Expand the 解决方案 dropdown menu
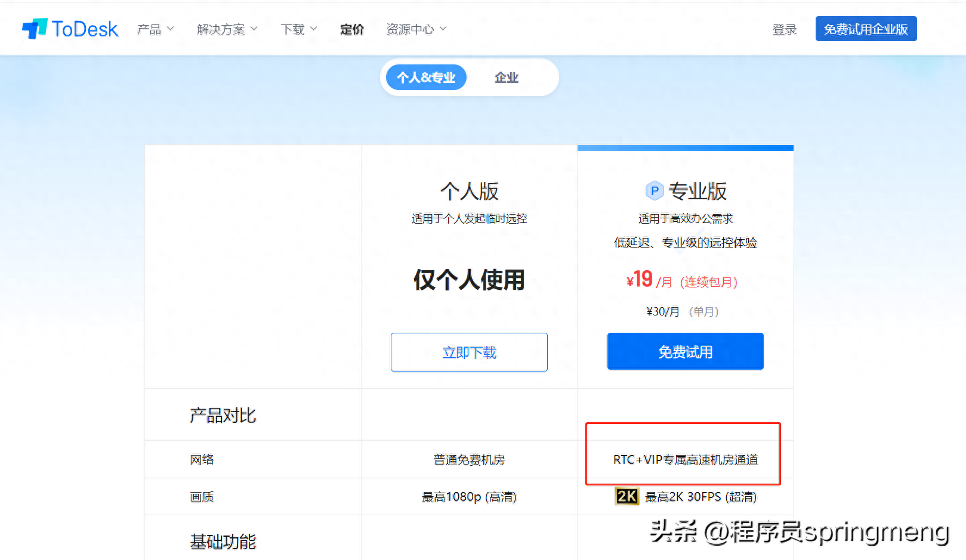Image resolution: width=966 pixels, height=560 pixels. coord(227,29)
